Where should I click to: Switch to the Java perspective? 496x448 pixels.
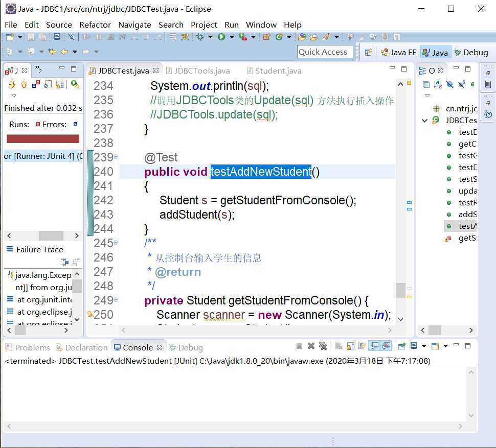pos(435,53)
